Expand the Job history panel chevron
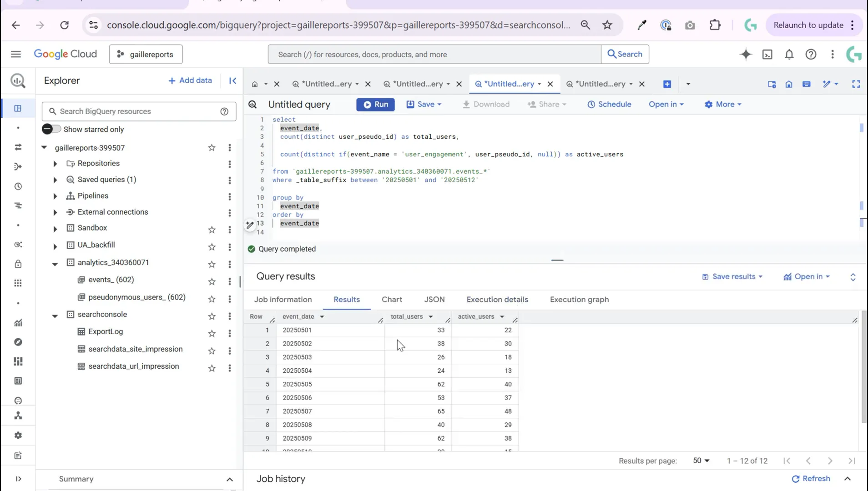This screenshot has width=868, height=491. pos(848,479)
